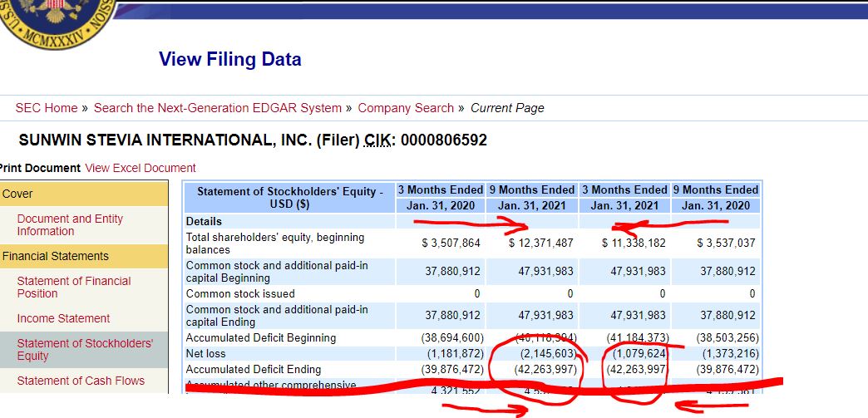
Task: Open the SEC Home breadcrumb link
Action: pos(47,108)
